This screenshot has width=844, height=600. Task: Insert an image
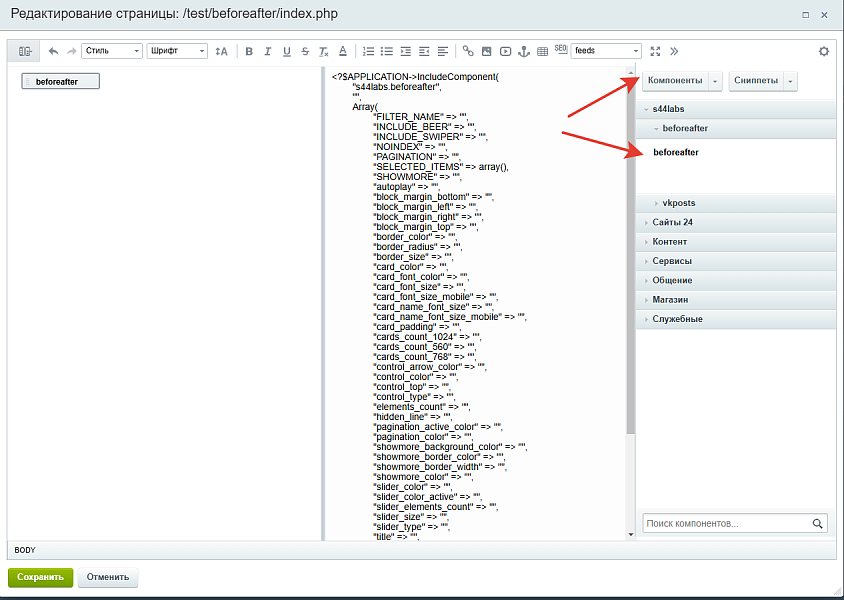click(487, 51)
